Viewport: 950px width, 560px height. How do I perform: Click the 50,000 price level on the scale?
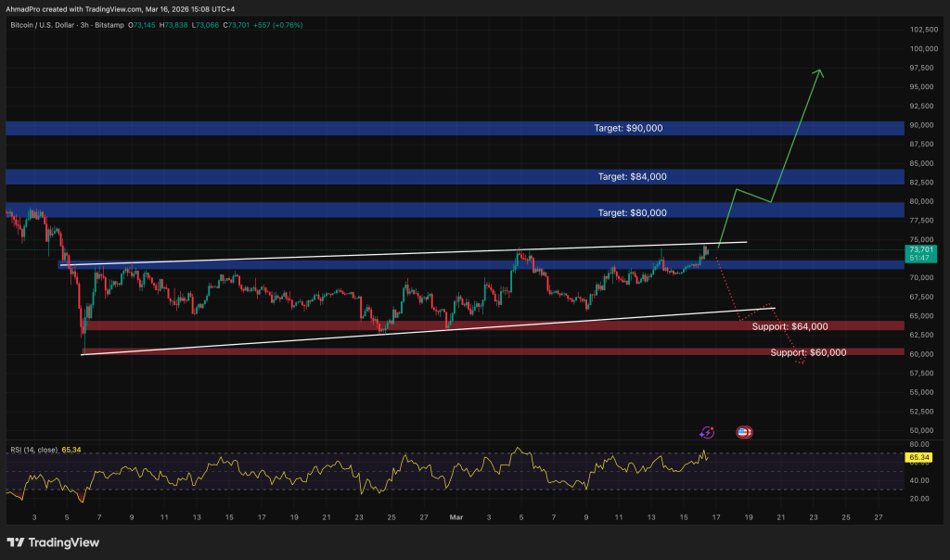(x=920, y=430)
